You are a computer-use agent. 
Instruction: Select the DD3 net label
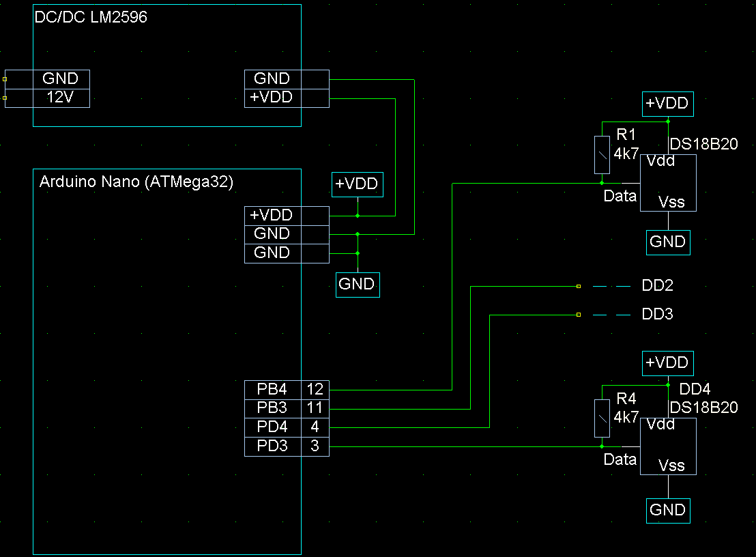click(x=657, y=315)
